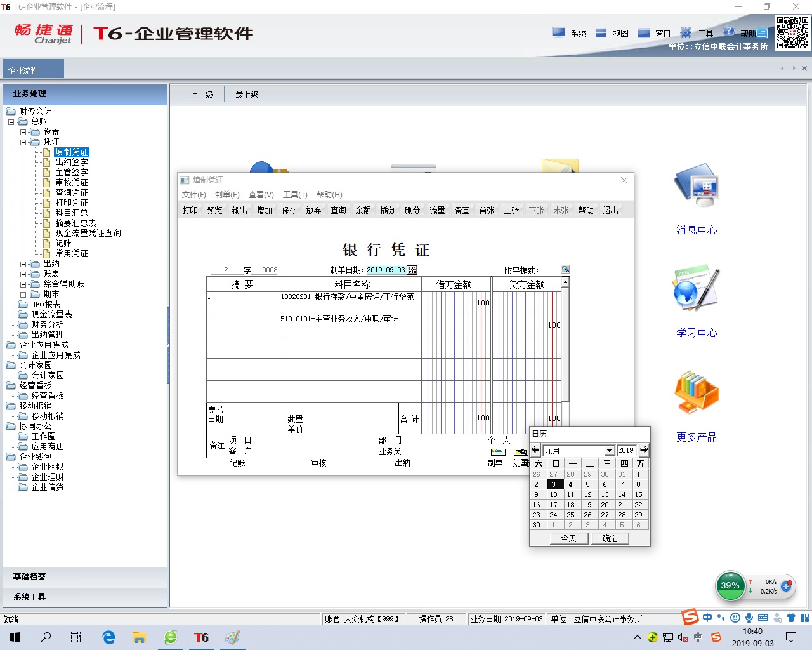Image resolution: width=812 pixels, height=650 pixels.
Task: Open the 基础档案 panel
Action: pos(85,576)
